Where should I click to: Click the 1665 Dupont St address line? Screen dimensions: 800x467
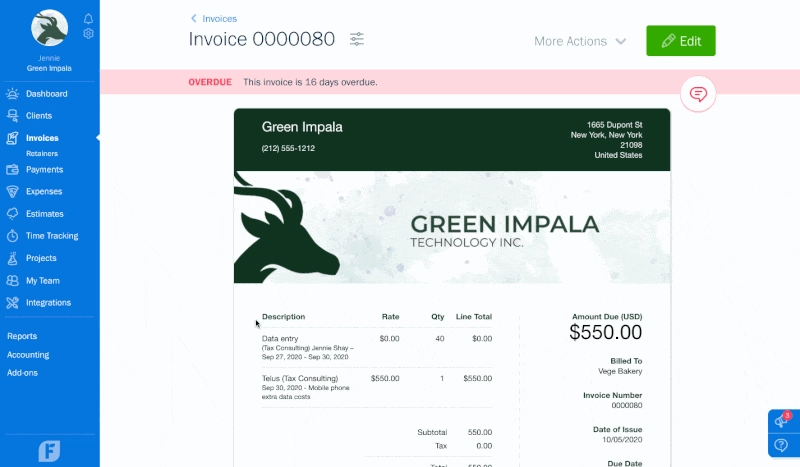point(614,125)
